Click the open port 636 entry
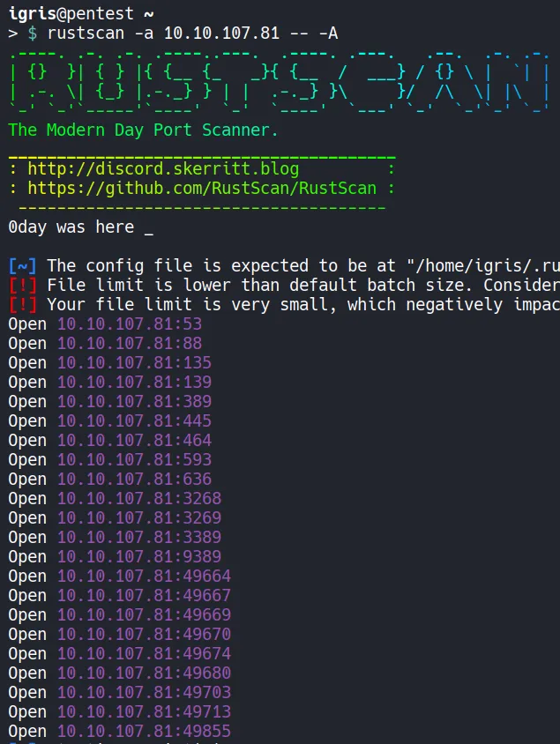The image size is (560, 744). tap(134, 479)
